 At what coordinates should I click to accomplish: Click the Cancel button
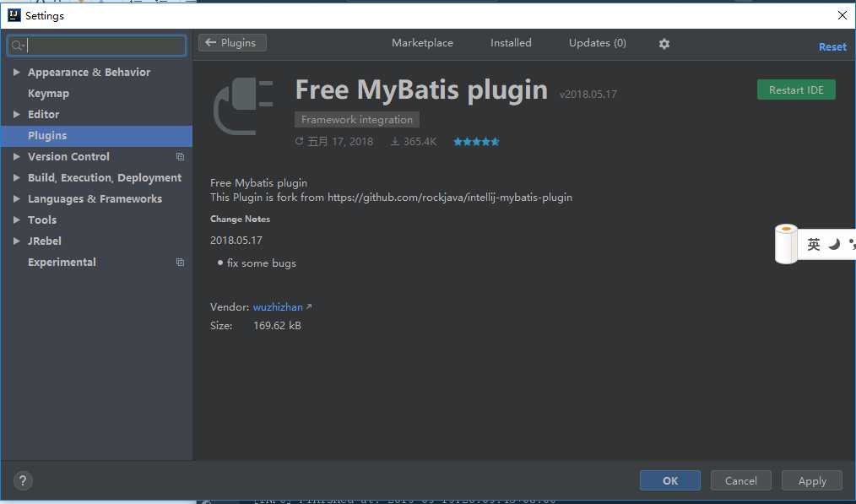click(x=741, y=480)
